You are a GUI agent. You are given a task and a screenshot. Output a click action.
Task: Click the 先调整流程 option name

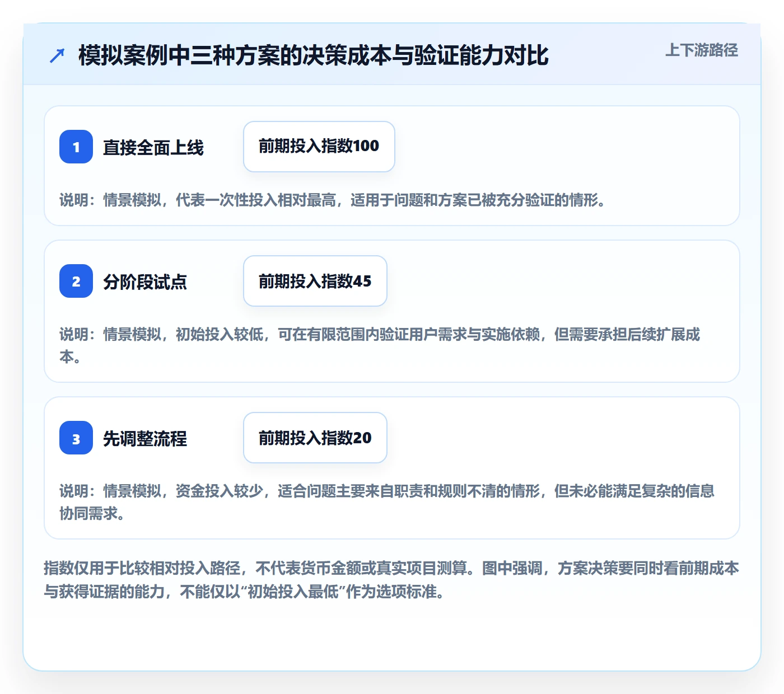145,438
